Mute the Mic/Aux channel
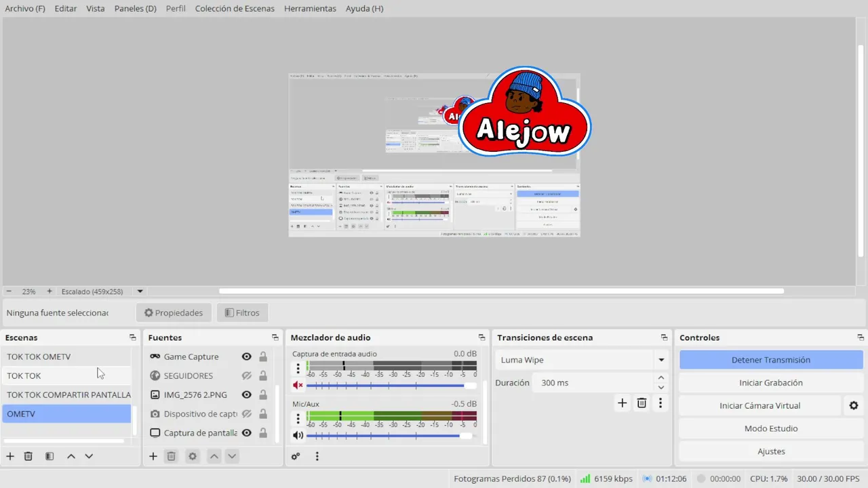The height and width of the screenshot is (488, 868). pos(298,435)
